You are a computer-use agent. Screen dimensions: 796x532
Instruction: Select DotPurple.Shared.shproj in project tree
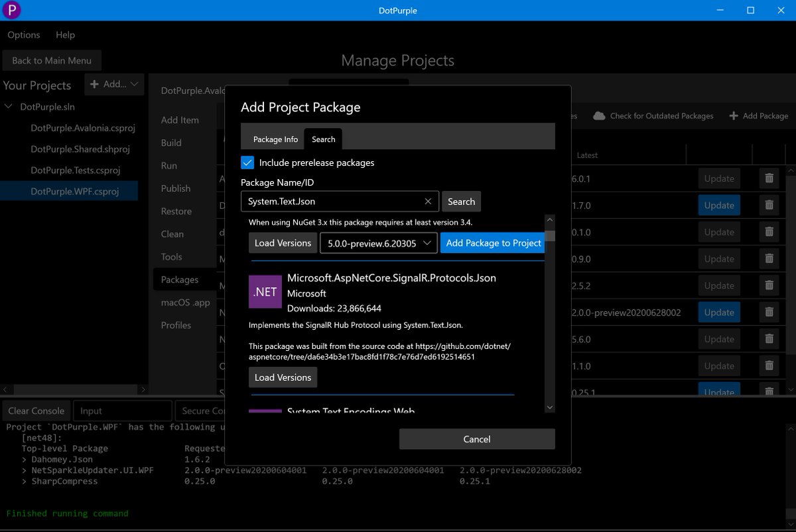coord(80,149)
